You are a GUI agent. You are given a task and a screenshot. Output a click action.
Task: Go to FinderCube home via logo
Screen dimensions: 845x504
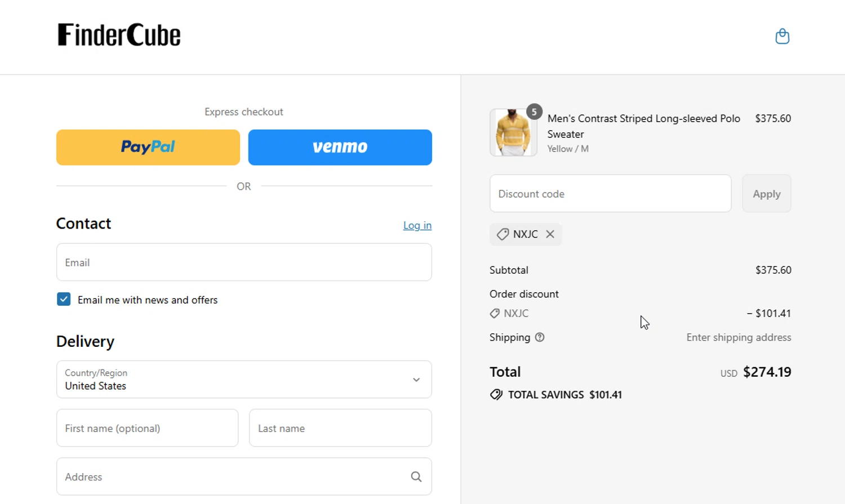119,35
